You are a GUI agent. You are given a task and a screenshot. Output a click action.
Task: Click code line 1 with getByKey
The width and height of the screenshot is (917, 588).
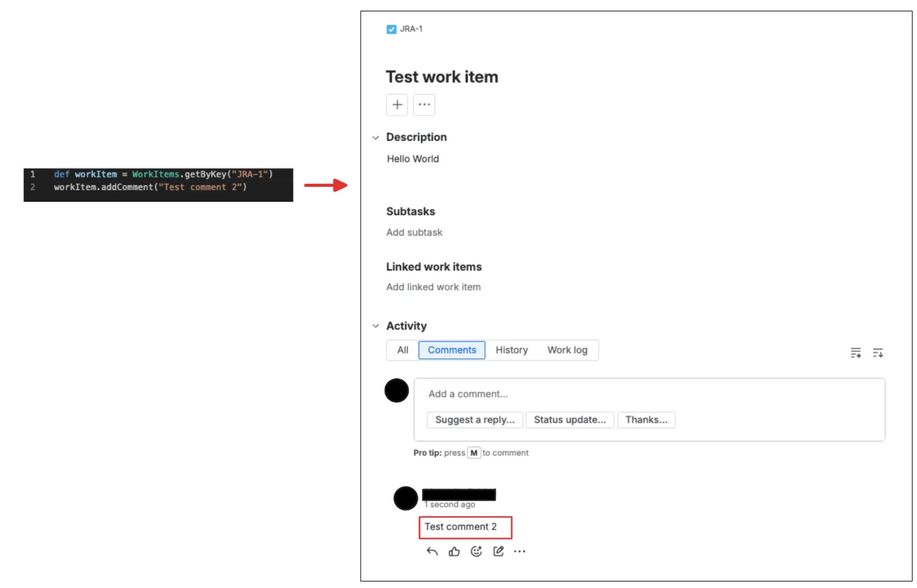pyautogui.click(x=163, y=174)
